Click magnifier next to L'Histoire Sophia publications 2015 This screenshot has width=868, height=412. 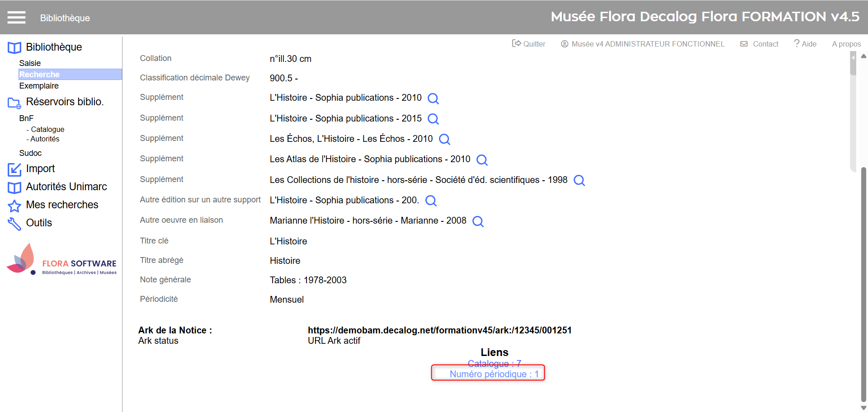pyautogui.click(x=433, y=119)
